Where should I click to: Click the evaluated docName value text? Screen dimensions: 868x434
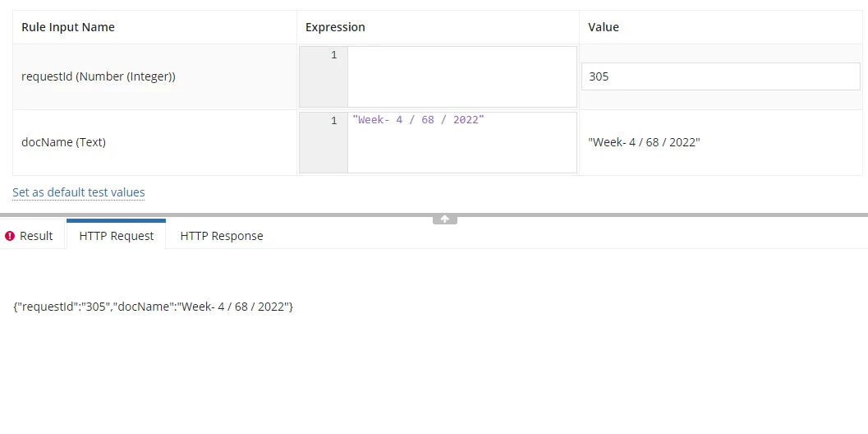pos(644,142)
